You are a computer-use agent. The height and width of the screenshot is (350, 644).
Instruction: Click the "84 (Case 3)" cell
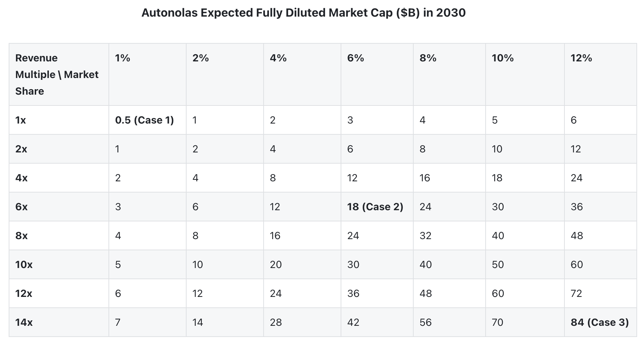[x=600, y=323]
